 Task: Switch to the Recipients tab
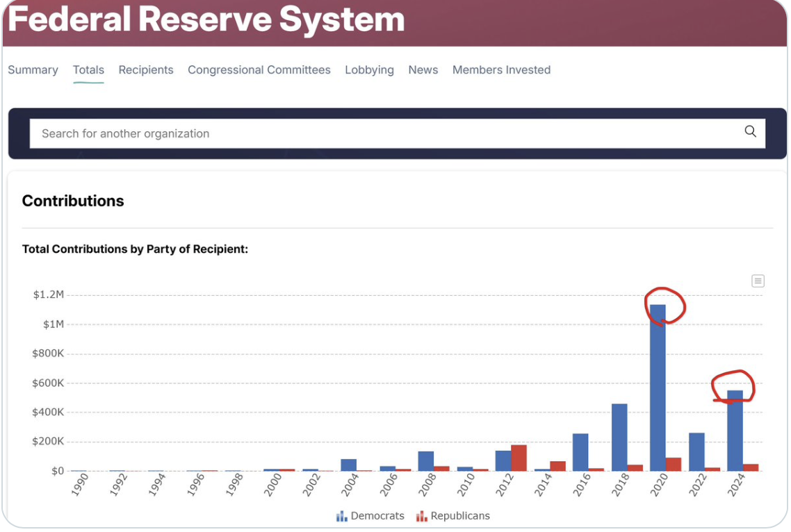(146, 70)
